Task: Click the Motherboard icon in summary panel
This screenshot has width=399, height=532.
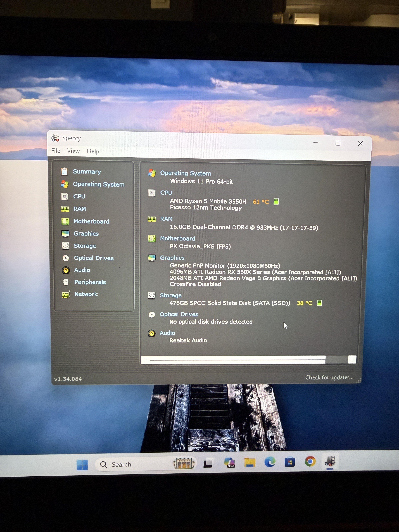Action: (x=152, y=238)
